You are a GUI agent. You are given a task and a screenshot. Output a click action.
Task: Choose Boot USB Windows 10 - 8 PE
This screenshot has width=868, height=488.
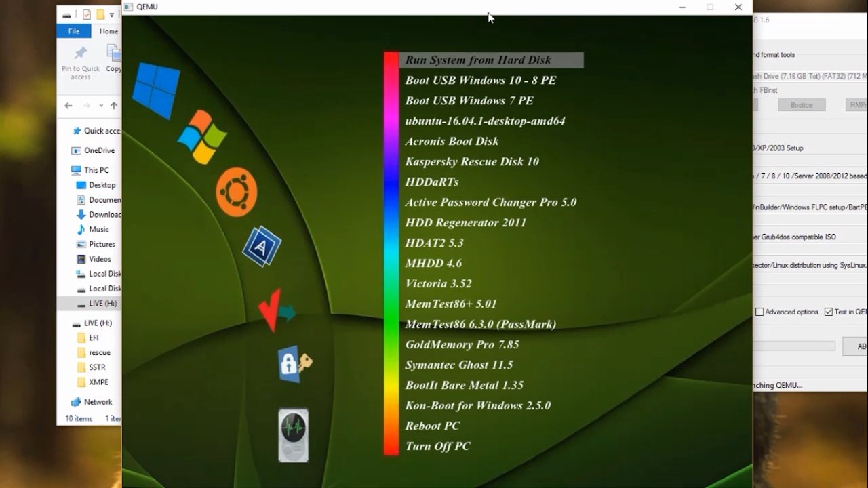point(481,80)
